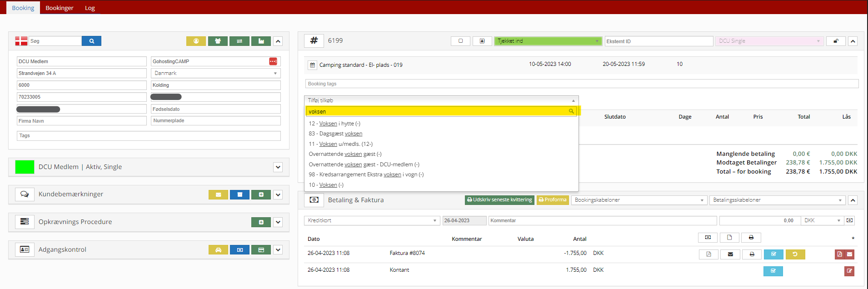Image resolution: width=868 pixels, height=289 pixels.
Task: Click the printer icon on the Faktura #8074 row
Action: pos(752,254)
